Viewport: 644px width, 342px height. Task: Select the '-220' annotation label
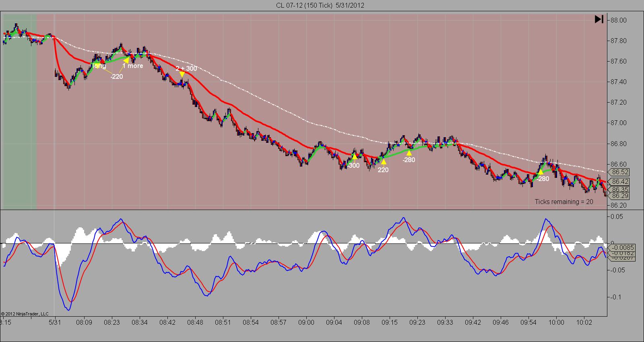click(117, 76)
